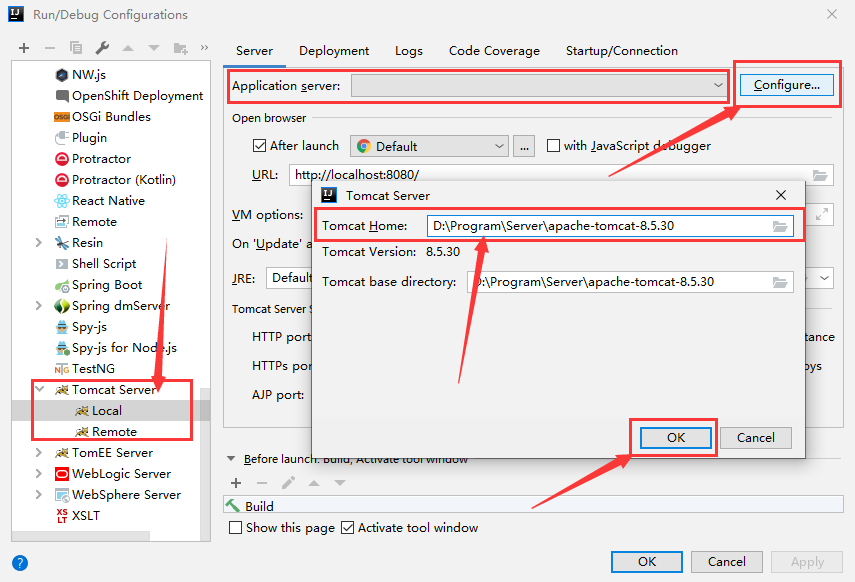Expand Spring dmServer tree node
Image resolution: width=855 pixels, height=582 pixels.
point(39,305)
